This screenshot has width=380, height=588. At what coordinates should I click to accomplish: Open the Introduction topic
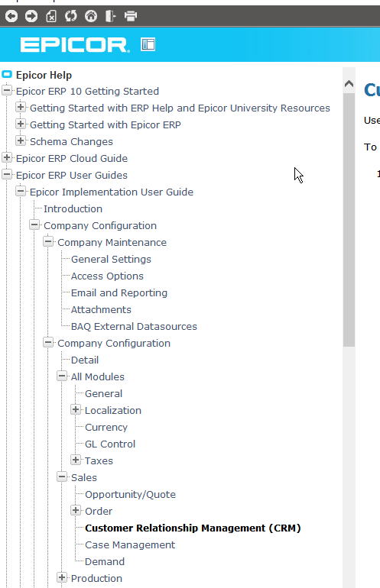tap(73, 209)
